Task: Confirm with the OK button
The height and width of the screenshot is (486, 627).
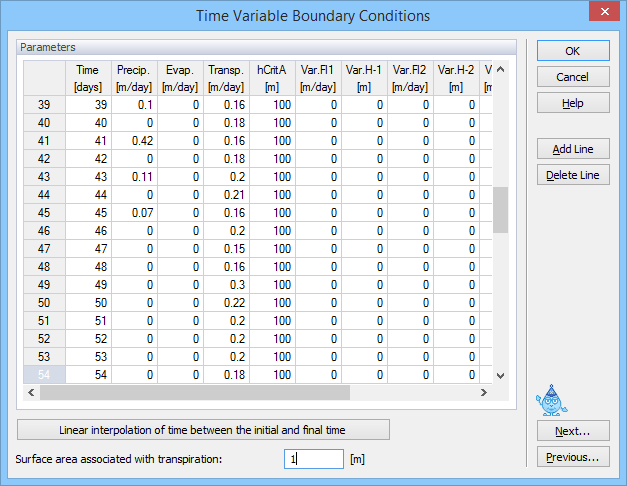Action: click(573, 51)
